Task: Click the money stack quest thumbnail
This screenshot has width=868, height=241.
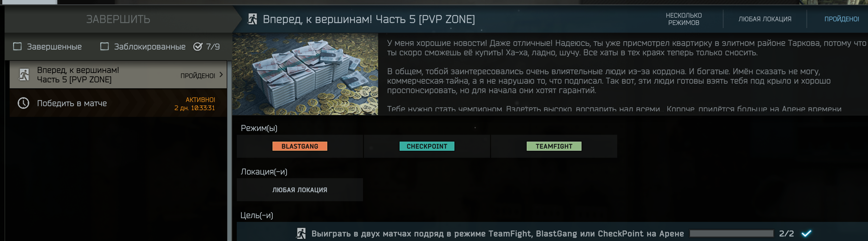Action: 305,74
